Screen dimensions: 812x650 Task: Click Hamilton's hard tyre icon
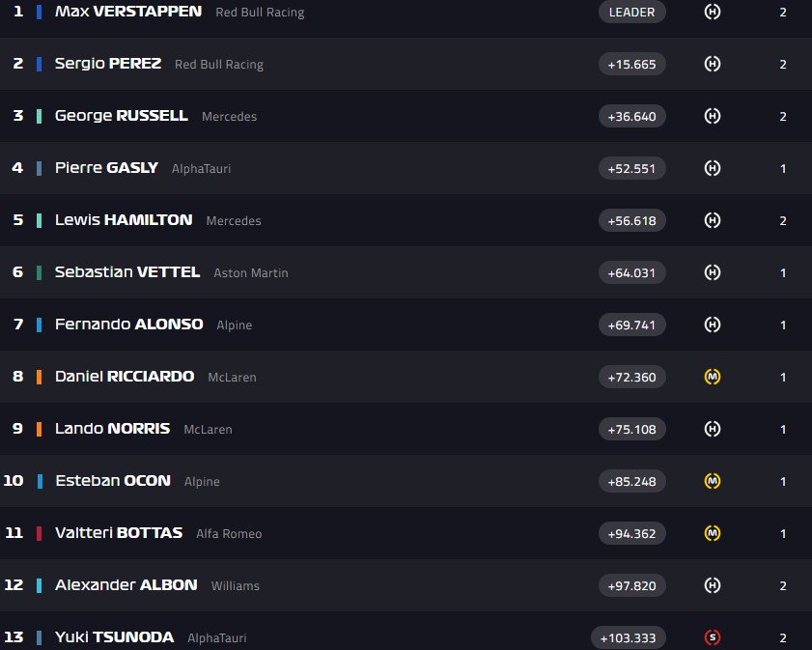point(713,220)
